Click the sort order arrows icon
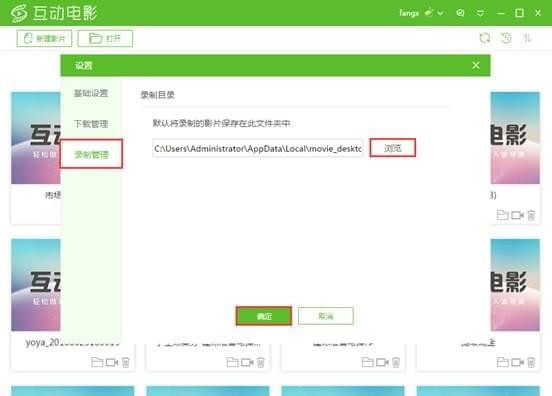The height and width of the screenshot is (396, 552). (527, 38)
